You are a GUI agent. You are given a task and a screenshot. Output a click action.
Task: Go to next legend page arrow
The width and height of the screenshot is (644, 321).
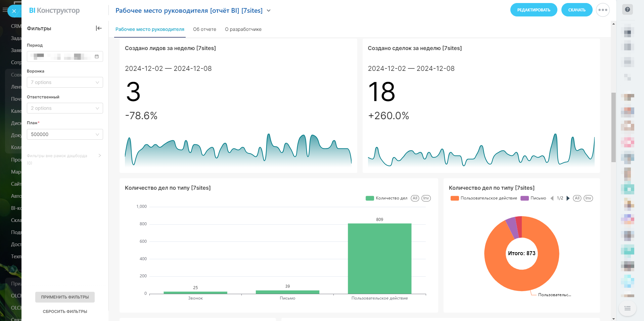568,198
